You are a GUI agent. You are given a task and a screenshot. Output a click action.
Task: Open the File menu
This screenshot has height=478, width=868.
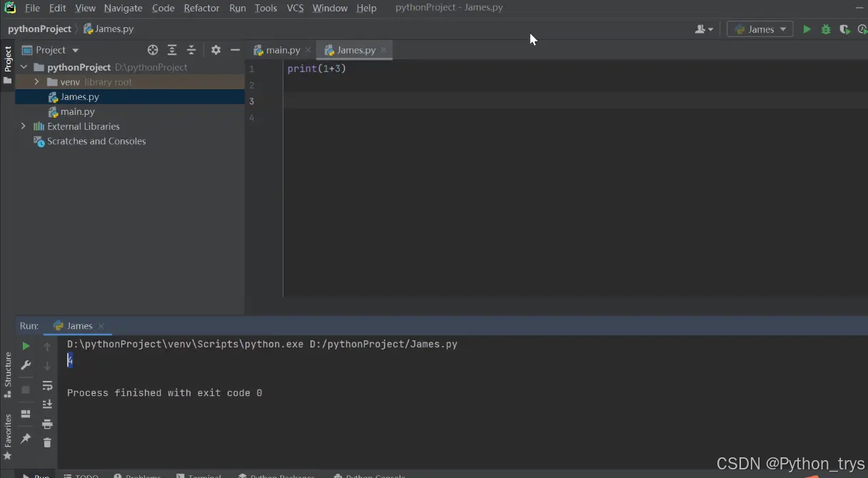click(32, 8)
